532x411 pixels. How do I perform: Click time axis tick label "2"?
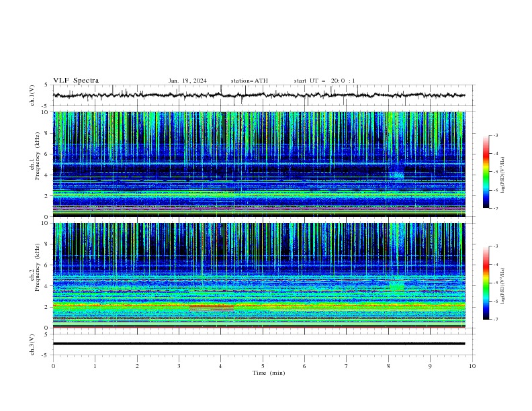tap(137, 366)
